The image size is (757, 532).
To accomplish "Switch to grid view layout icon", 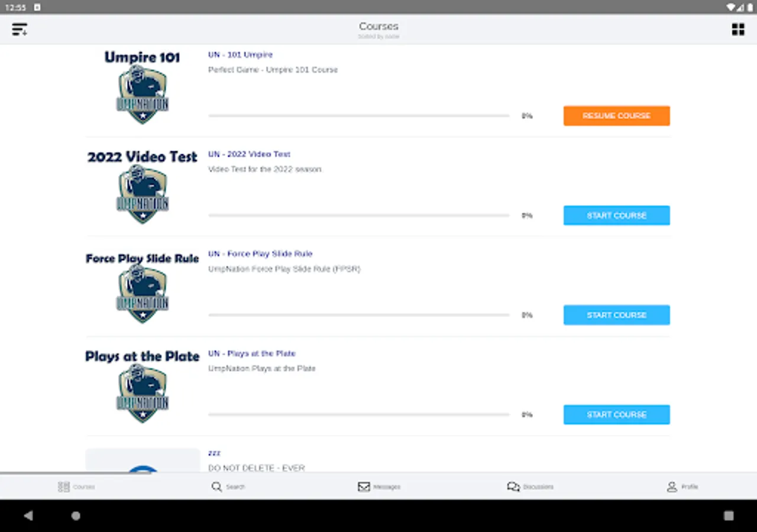I will 738,30.
